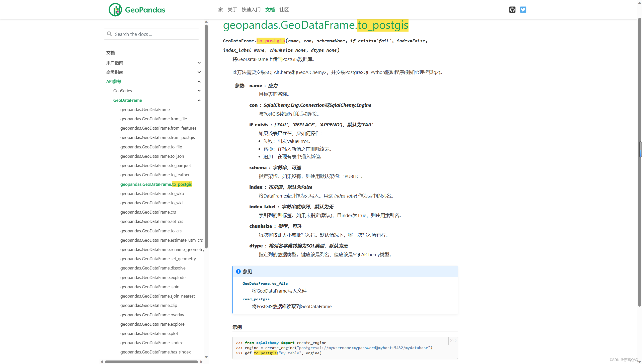
Task: Open the read_postgis link
Action: click(x=256, y=299)
